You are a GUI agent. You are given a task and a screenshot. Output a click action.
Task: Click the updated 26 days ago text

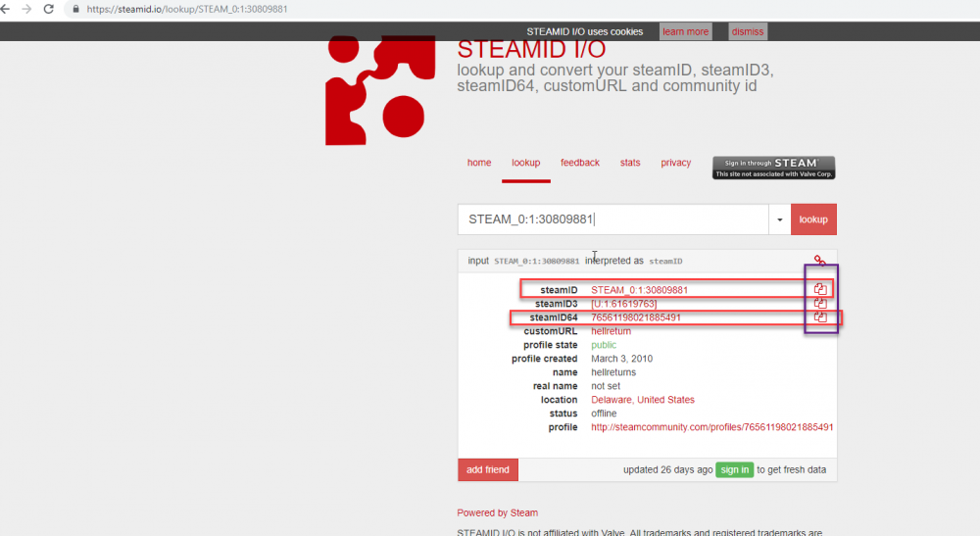click(x=667, y=469)
